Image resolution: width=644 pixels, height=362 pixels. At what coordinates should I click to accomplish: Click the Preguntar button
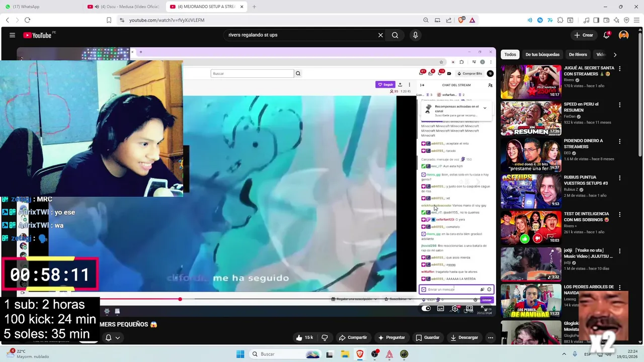391,337
